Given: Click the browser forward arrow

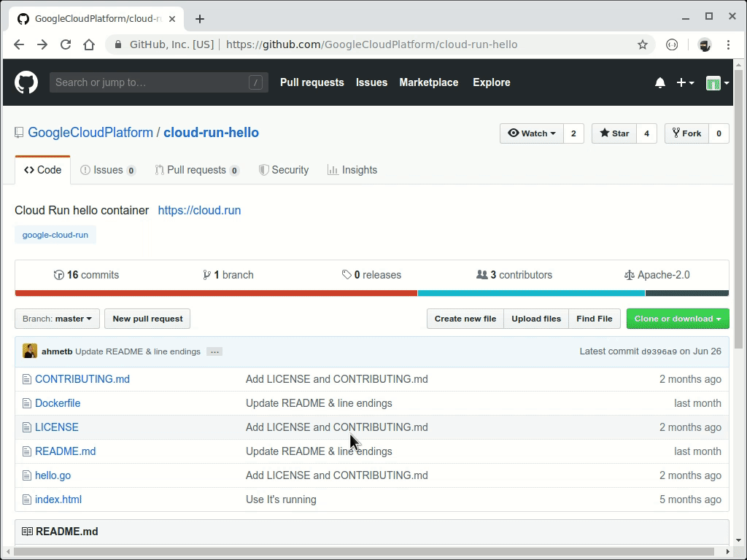Looking at the screenshot, I should pyautogui.click(x=42, y=44).
